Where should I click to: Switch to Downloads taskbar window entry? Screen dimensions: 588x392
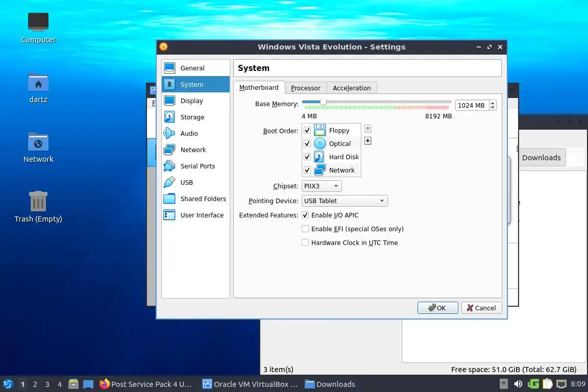point(330,384)
